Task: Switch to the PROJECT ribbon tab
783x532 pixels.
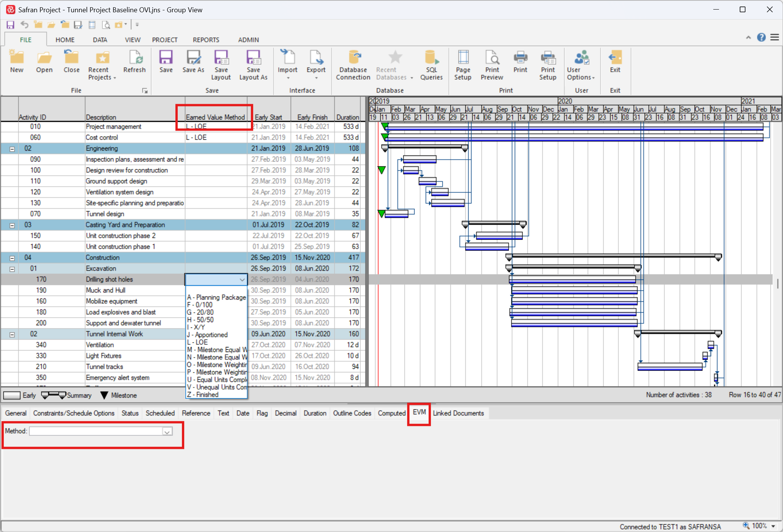Action: 165,40
